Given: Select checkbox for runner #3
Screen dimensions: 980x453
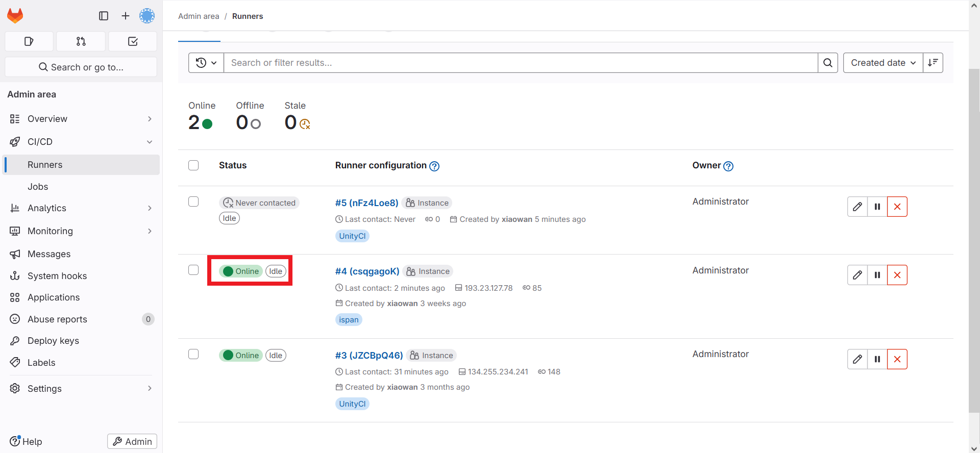Looking at the screenshot, I should (x=193, y=354).
